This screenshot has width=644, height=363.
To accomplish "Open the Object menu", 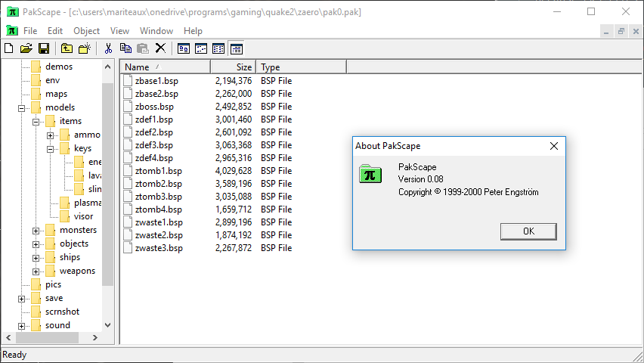I will pos(86,31).
